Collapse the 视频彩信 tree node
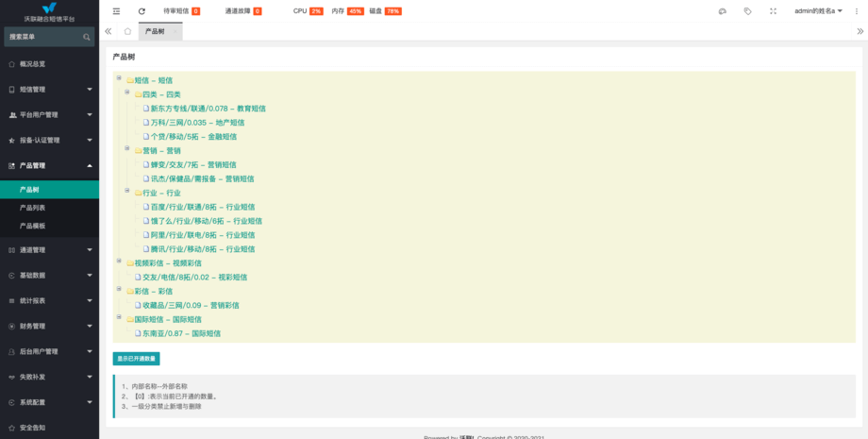The width and height of the screenshot is (868, 439). pos(119,261)
